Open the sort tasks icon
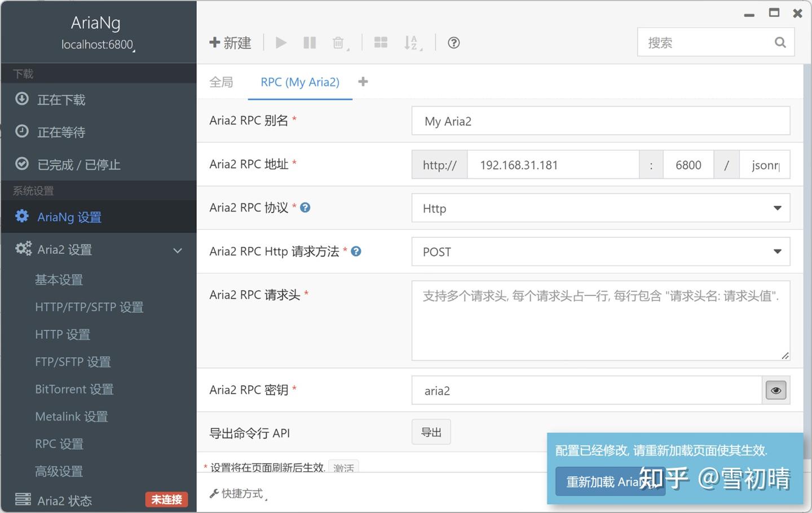This screenshot has width=812, height=513. coord(412,42)
